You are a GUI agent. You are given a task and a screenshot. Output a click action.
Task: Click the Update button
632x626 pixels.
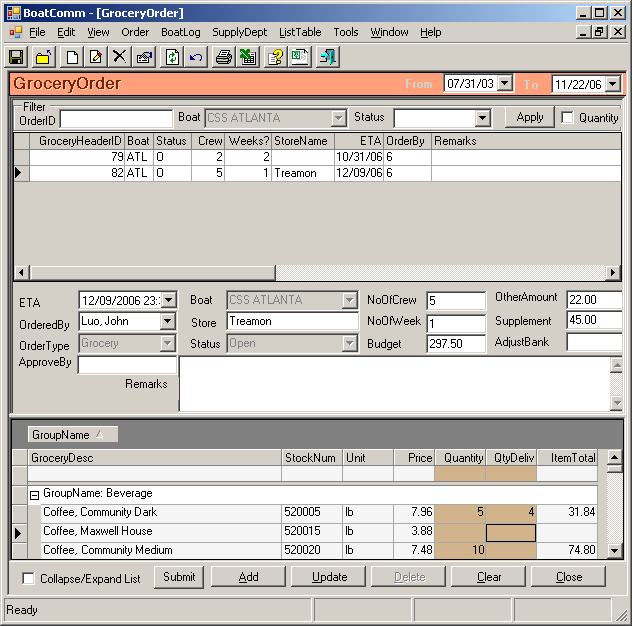click(328, 577)
